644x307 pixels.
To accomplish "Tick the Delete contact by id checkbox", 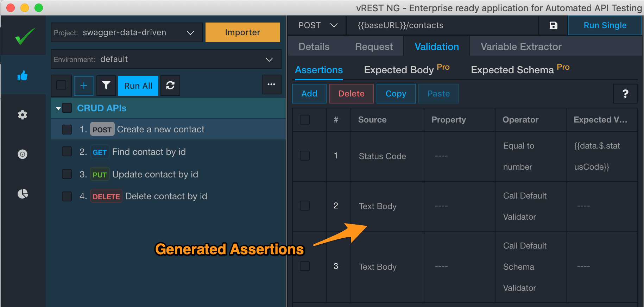I will click(67, 196).
